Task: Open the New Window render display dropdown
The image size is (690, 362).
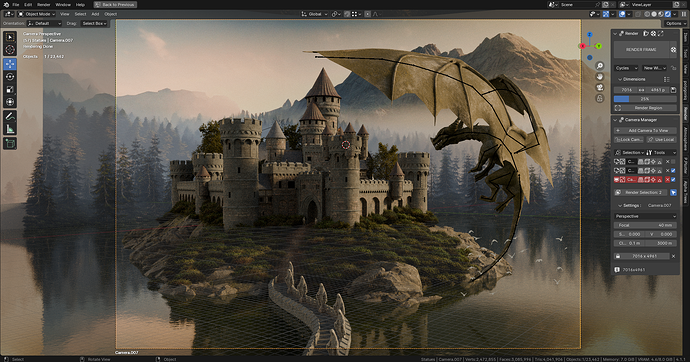Action: [654, 68]
